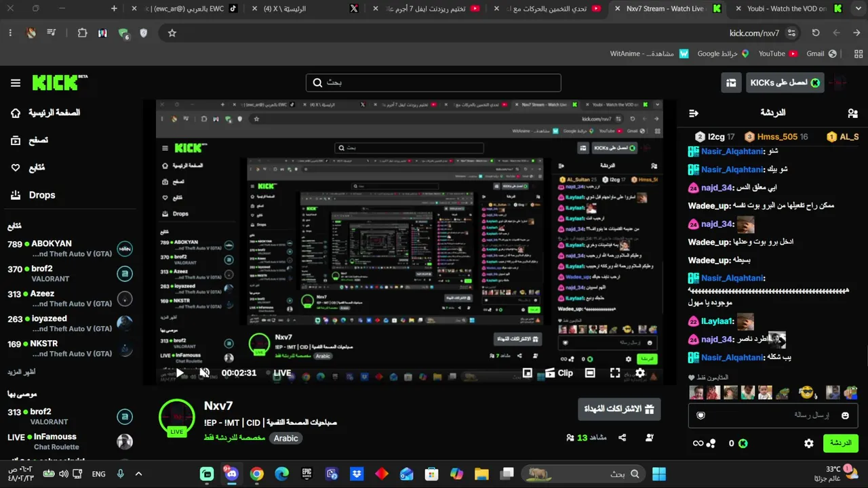Click the taskbar search box
The width and height of the screenshot is (868, 488).
(x=582, y=474)
